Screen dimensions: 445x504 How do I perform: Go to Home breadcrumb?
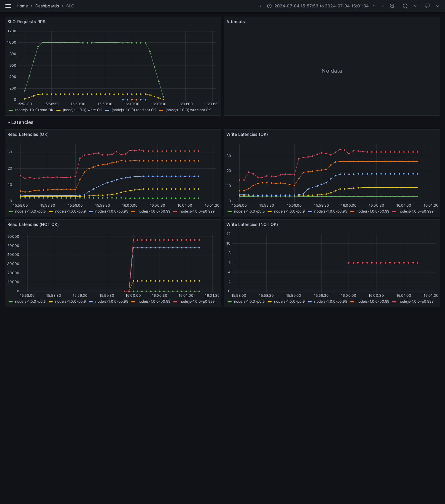pos(22,6)
